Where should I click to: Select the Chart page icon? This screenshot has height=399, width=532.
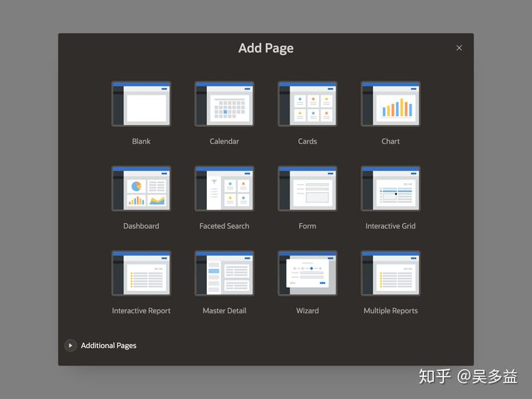391,104
